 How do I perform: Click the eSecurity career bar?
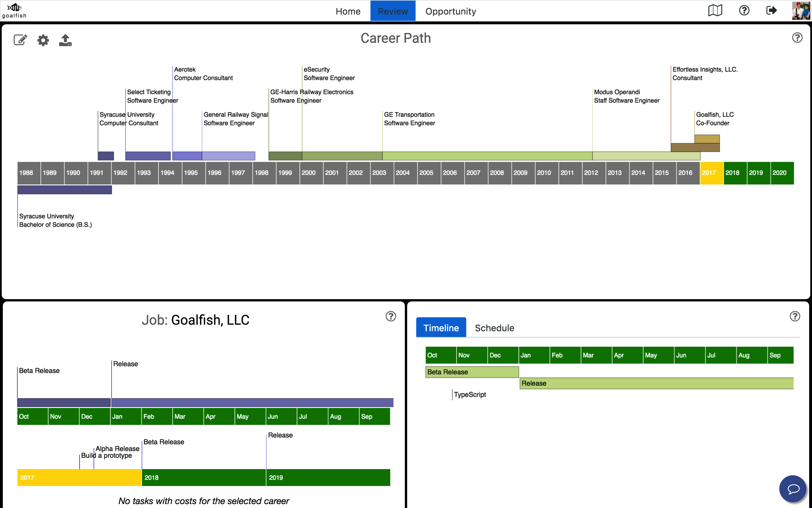tap(342, 156)
